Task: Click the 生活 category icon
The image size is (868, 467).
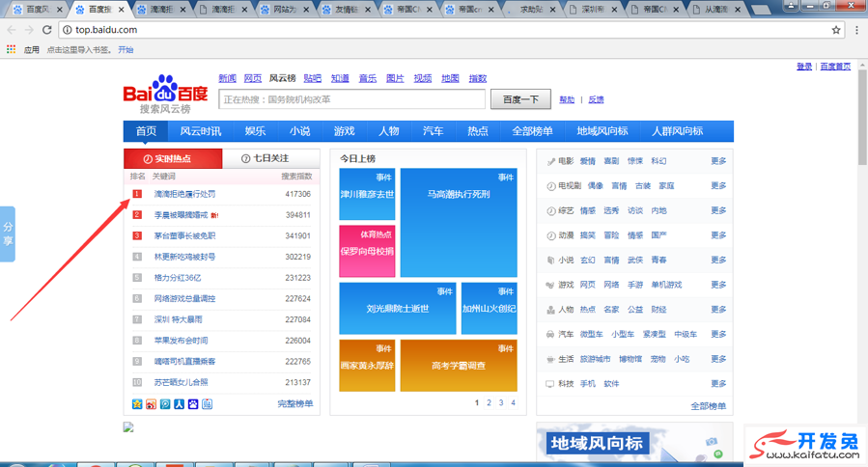Action: click(x=550, y=359)
